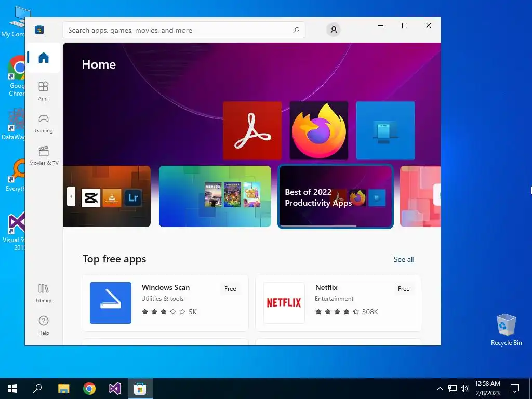Select the Visual Studio desktop shortcut
The image size is (532, 399).
14,231
